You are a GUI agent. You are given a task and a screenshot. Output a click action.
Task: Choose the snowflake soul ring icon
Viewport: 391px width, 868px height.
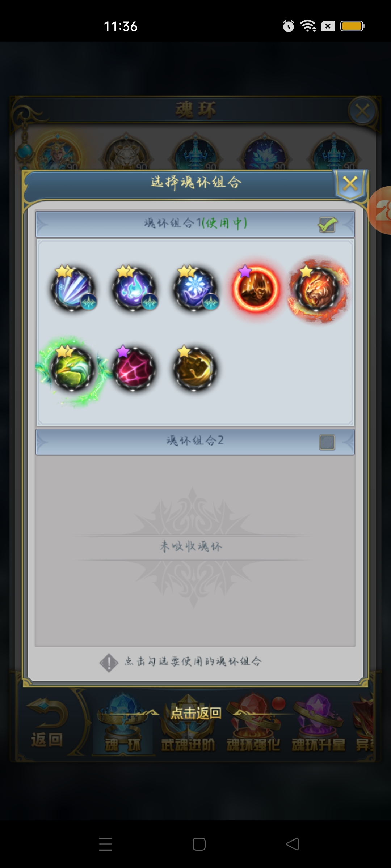195,289
